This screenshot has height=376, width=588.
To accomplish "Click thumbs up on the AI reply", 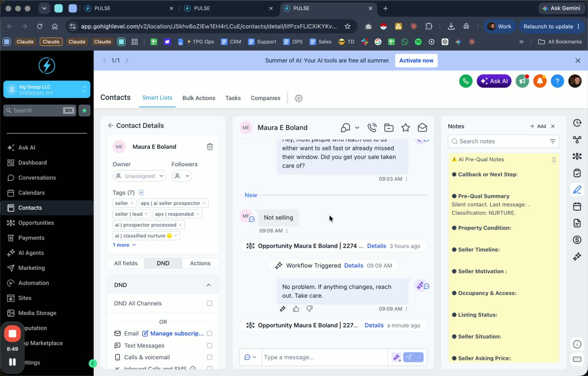I will point(296,309).
